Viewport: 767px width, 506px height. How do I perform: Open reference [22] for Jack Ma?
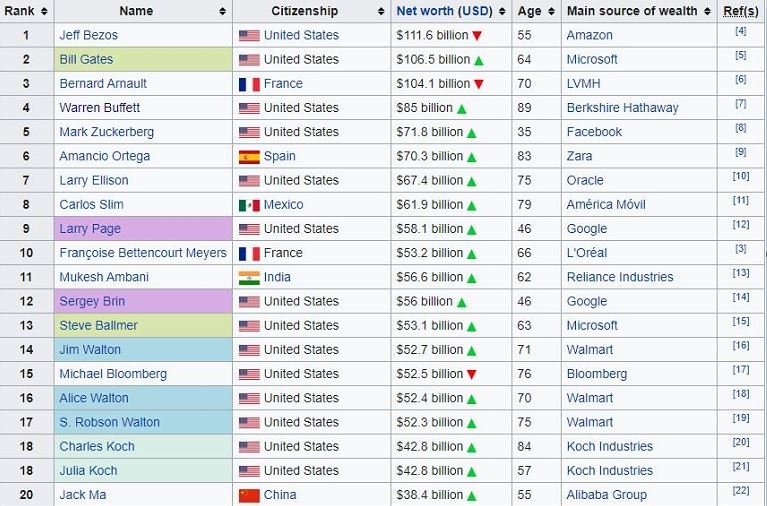pos(741,490)
